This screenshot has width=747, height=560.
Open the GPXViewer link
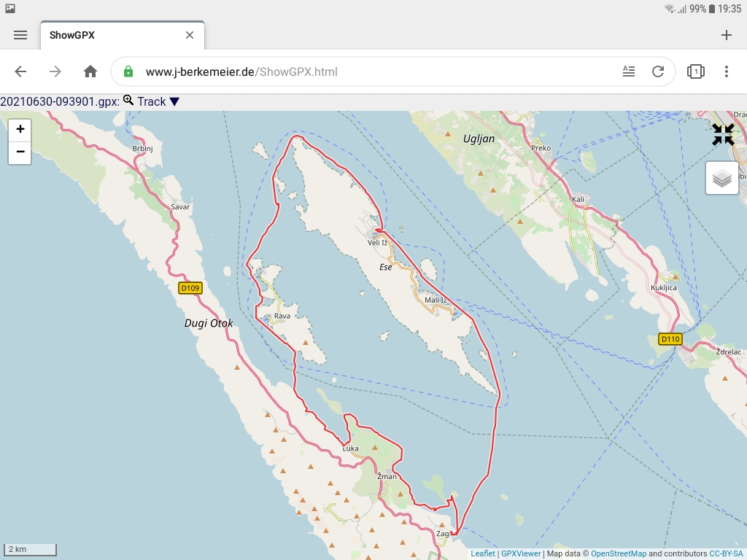pos(520,552)
